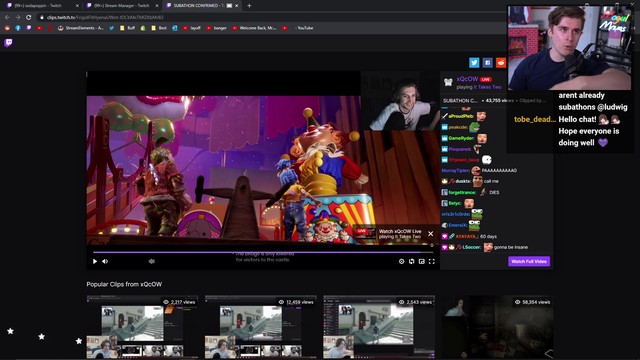Open the popular clip with 2,217 views

[142, 327]
